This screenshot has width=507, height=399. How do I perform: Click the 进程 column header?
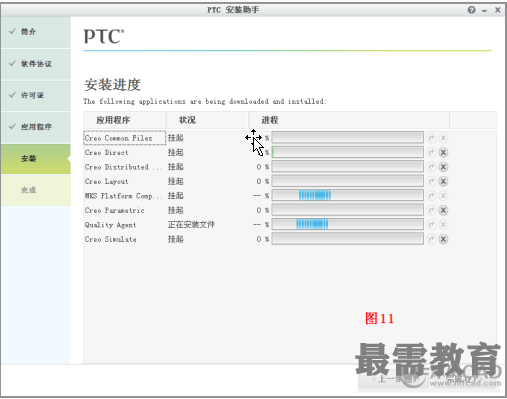point(349,120)
